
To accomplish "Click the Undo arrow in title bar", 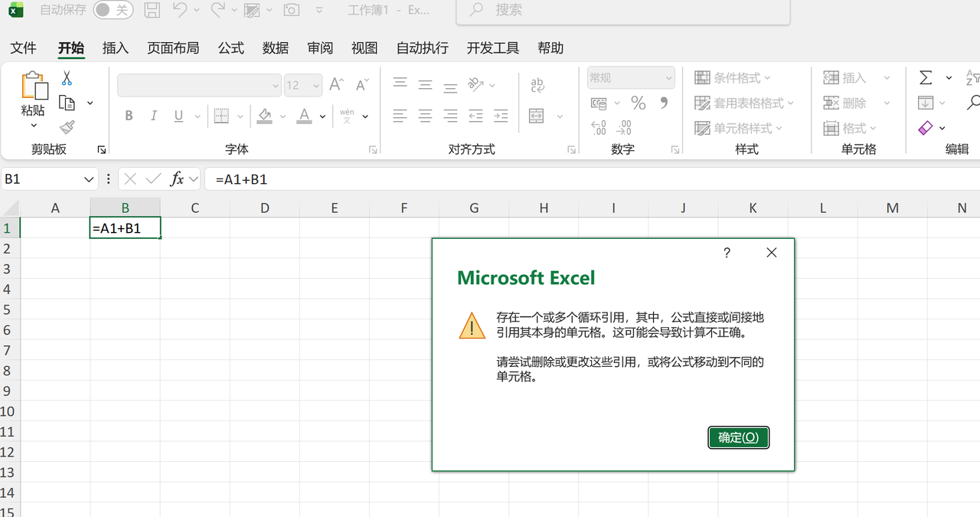I will coord(180,10).
